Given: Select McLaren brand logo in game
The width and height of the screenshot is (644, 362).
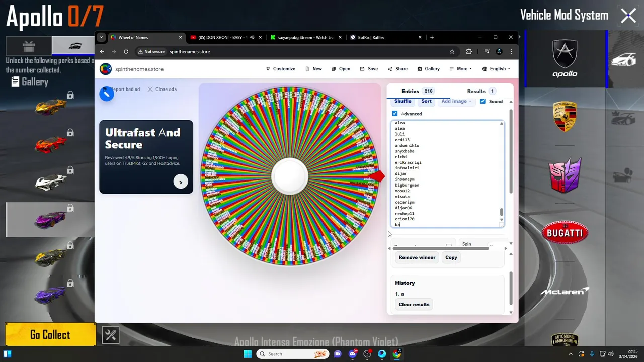Looking at the screenshot, I should [x=565, y=291].
